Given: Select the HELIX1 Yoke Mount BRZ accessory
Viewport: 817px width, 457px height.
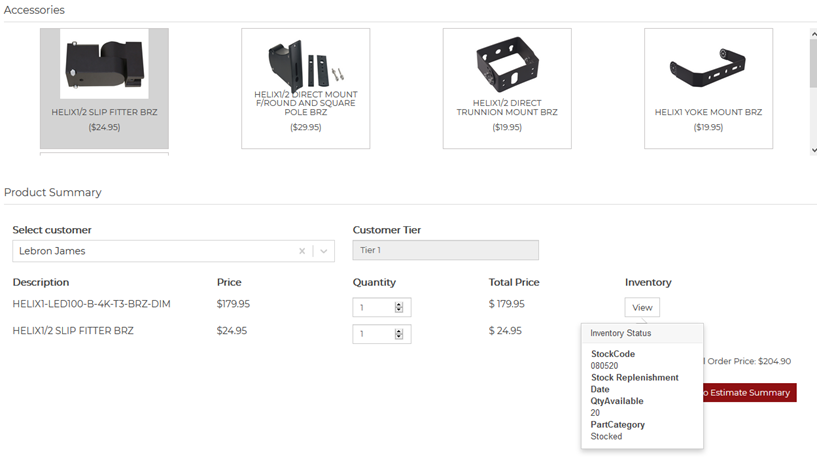Looking at the screenshot, I should point(708,89).
